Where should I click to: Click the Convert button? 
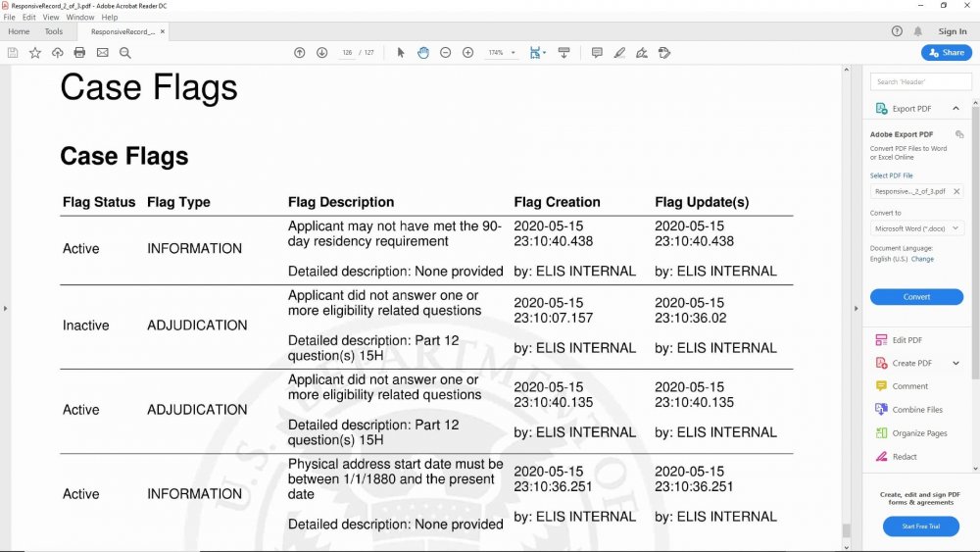917,297
